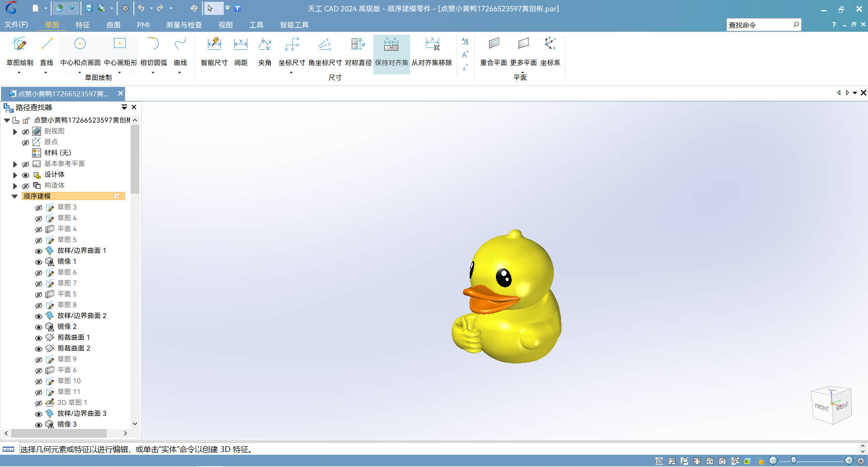Select the 中心画矩形 rectangle tool
This screenshot has width=868, height=467.
coord(120,51)
